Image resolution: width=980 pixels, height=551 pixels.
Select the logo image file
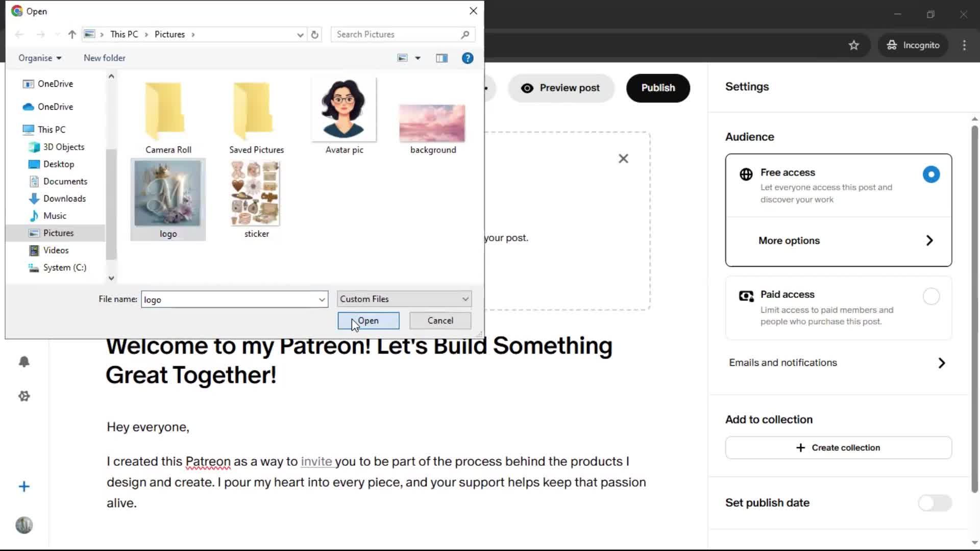tap(168, 199)
